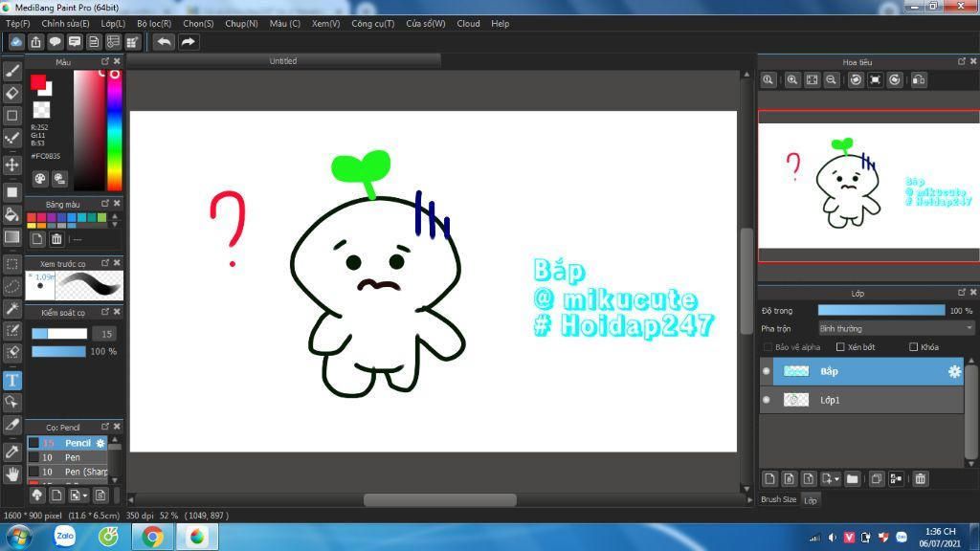Delete the selected layer with trash icon

tap(920, 479)
